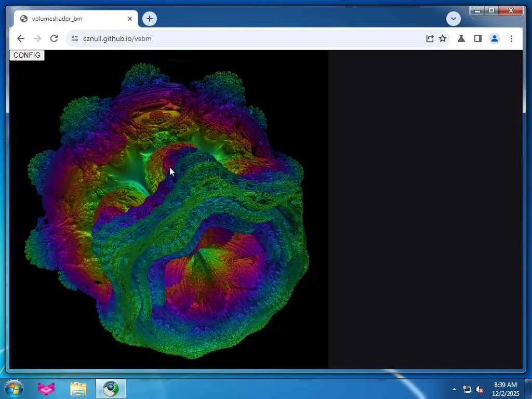The width and height of the screenshot is (532, 399).
Task: View site information icon in address bar
Action: pyautogui.click(x=75, y=38)
